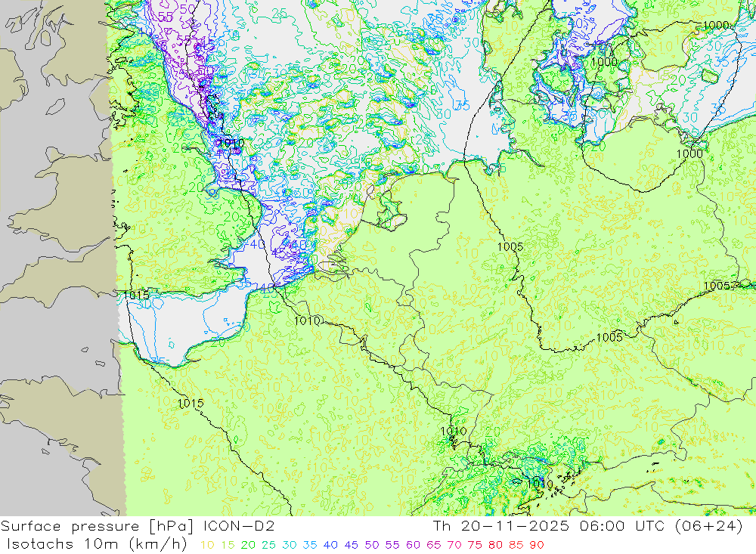Select the purple '50' legend value
The image size is (756, 554).
pos(372,545)
